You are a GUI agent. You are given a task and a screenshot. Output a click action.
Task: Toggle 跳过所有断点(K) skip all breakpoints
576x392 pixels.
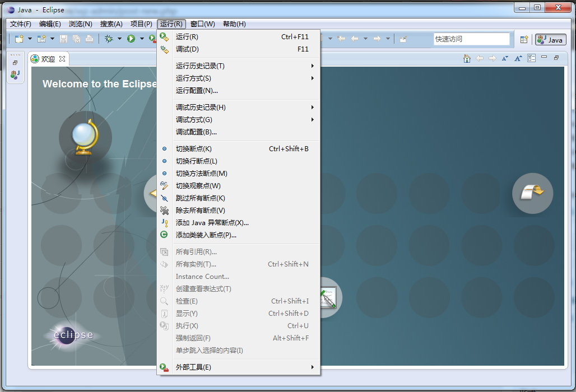pyautogui.click(x=200, y=198)
